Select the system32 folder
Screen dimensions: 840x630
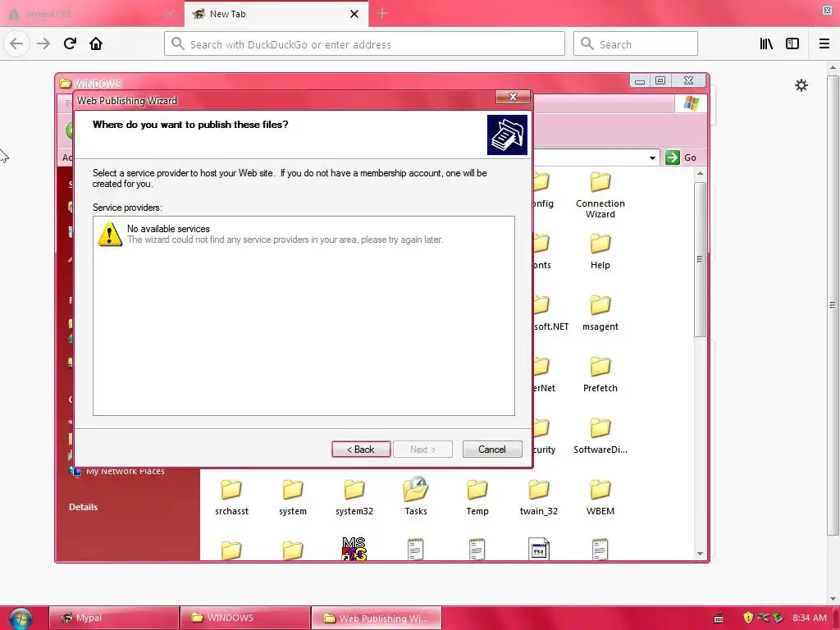354,498
